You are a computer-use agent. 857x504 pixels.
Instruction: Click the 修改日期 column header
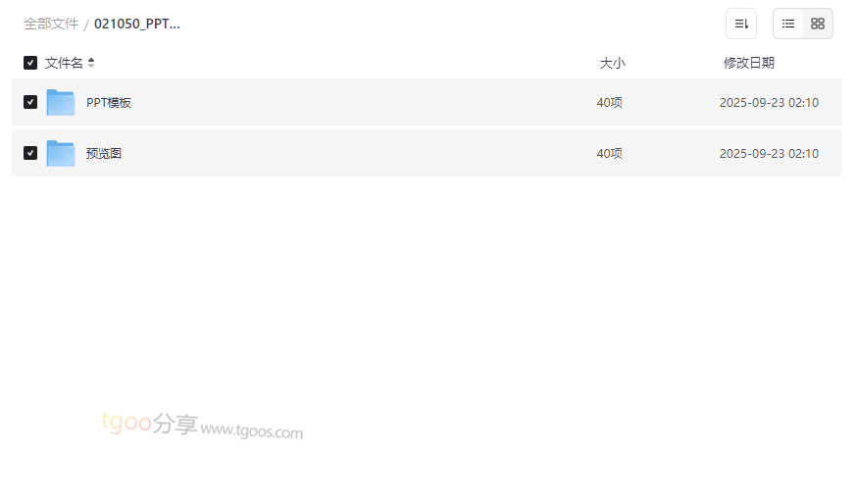(748, 63)
